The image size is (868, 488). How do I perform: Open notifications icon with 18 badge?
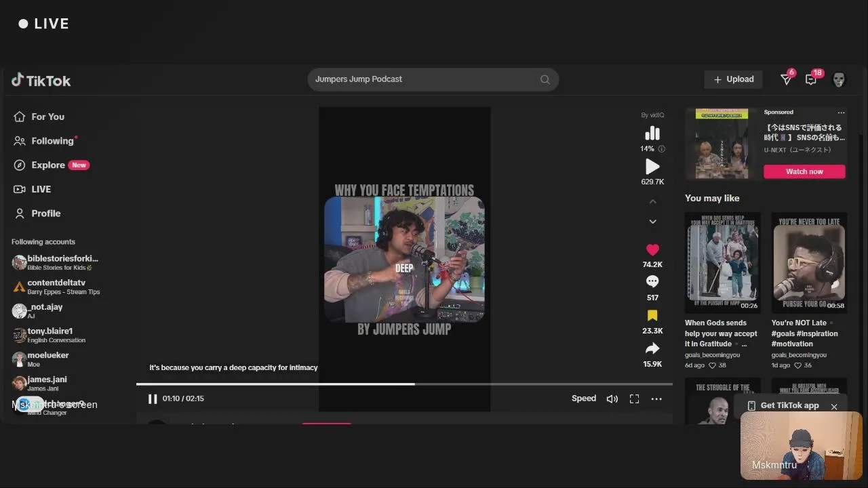tap(812, 79)
